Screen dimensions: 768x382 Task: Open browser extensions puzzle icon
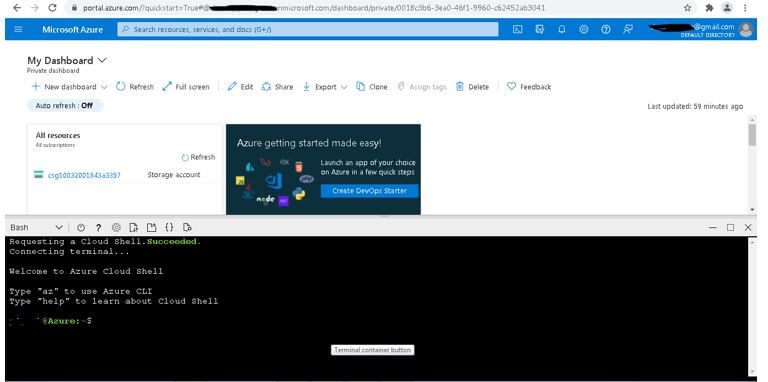[709, 8]
